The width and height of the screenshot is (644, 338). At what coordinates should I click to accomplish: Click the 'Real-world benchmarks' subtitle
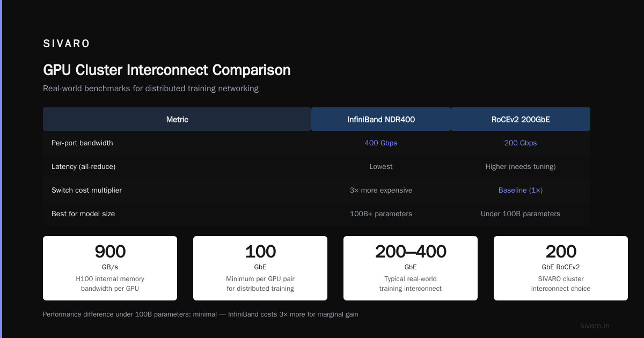tap(151, 89)
